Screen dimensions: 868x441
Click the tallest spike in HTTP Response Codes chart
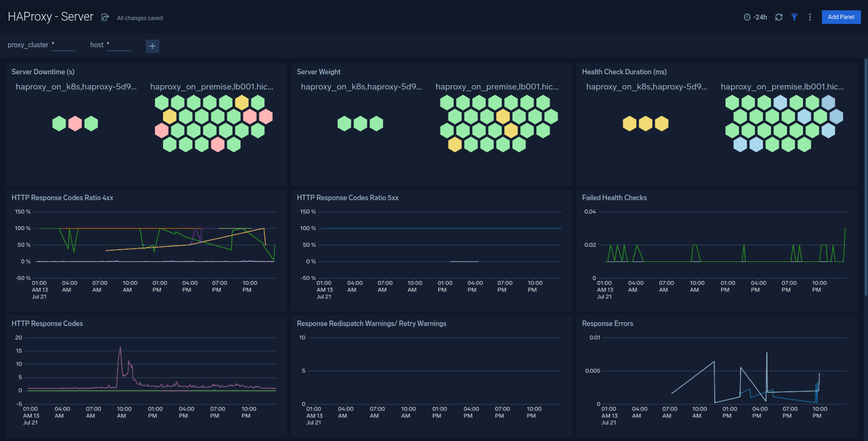point(120,348)
